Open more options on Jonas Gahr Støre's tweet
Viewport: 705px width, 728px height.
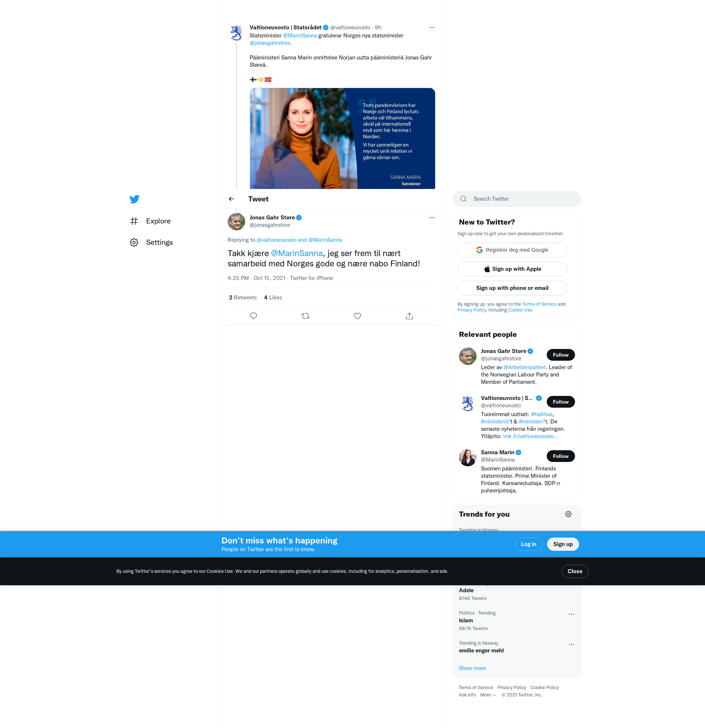pyautogui.click(x=432, y=218)
